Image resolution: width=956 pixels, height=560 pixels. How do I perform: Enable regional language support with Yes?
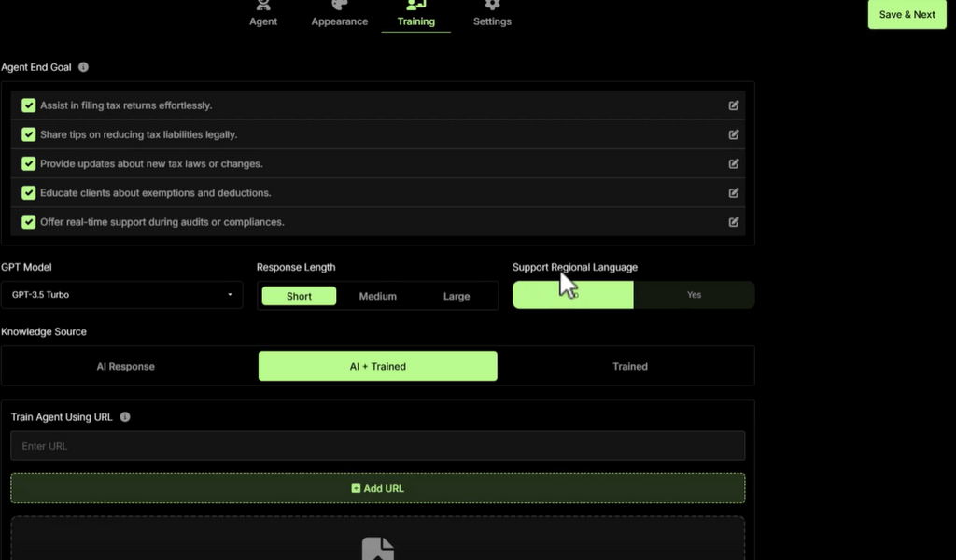pos(694,295)
